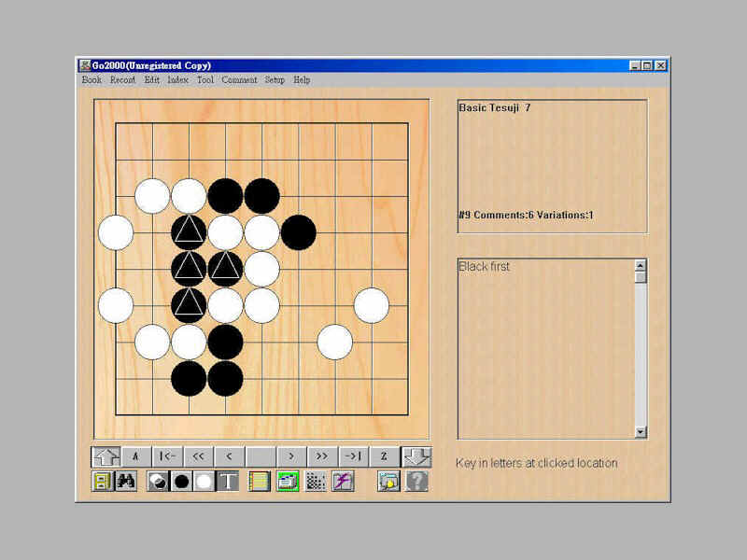Jump to last move with ->| button
The image size is (747, 560).
tap(354, 456)
